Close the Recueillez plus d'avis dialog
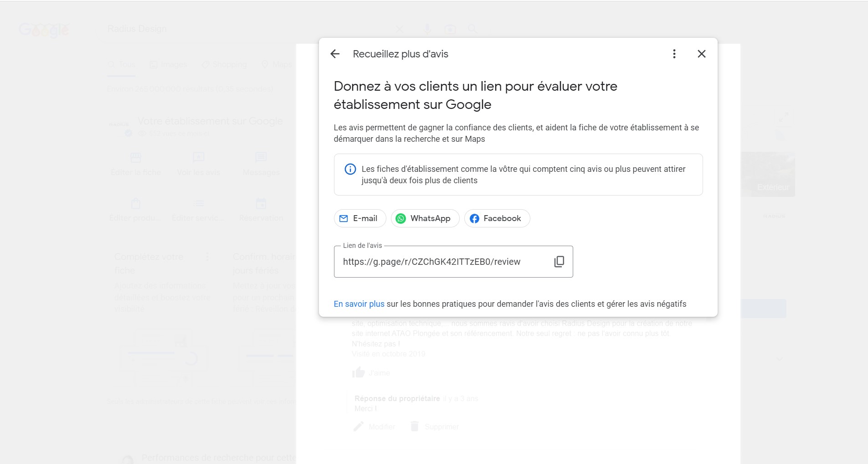Screen dimensions: 868x464 [702, 54]
